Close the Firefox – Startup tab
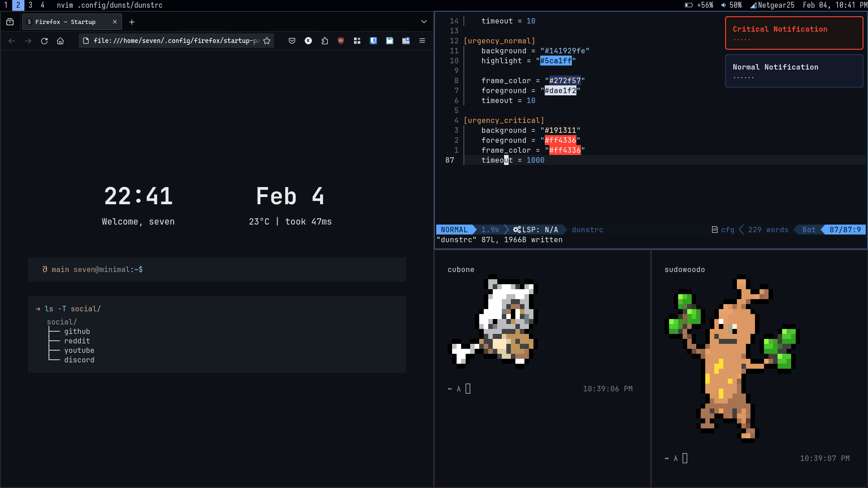Screen dimensions: 868x488 tap(115, 22)
